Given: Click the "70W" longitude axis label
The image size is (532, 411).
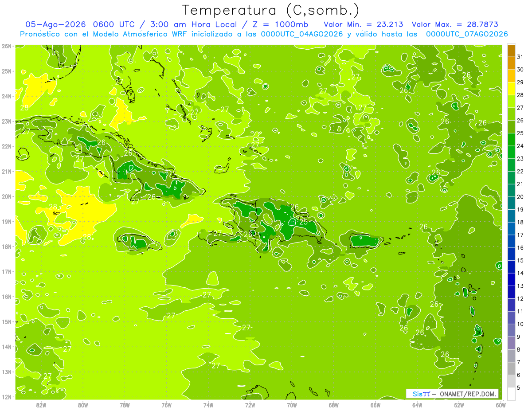Looking at the screenshot, I should pyautogui.click(x=292, y=405).
